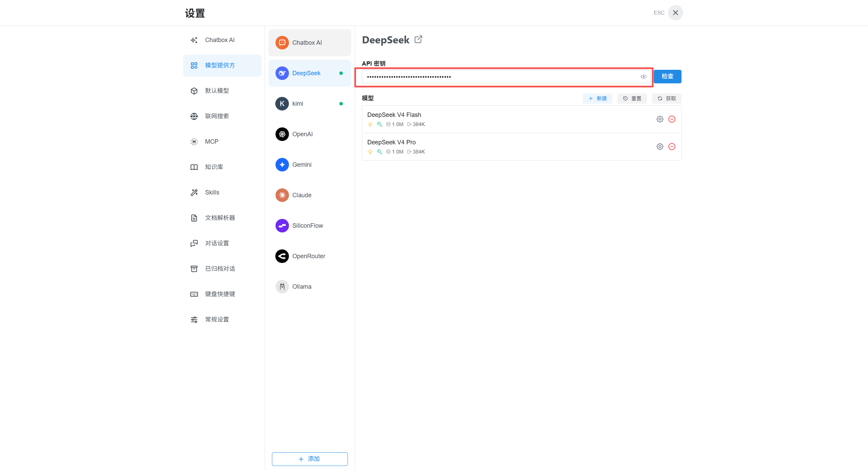Go to 文档解析器 settings
The image size is (868, 471).
coord(222,218)
